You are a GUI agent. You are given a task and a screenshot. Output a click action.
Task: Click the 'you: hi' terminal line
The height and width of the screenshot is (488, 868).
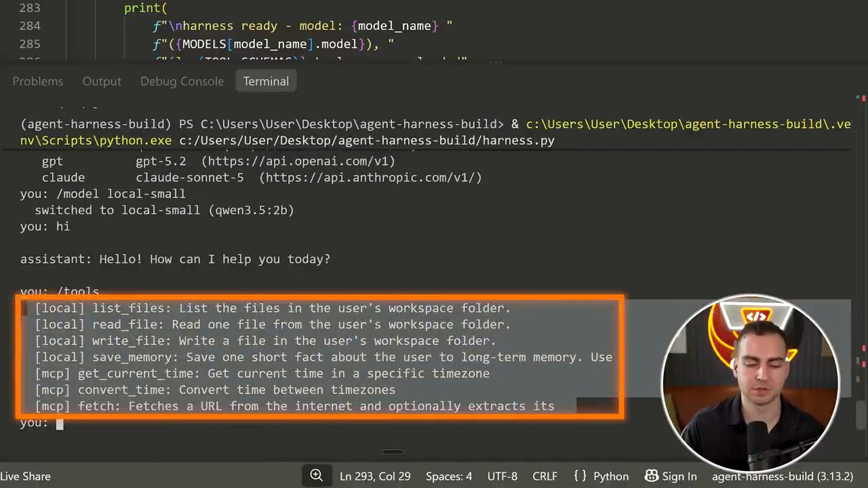point(45,226)
